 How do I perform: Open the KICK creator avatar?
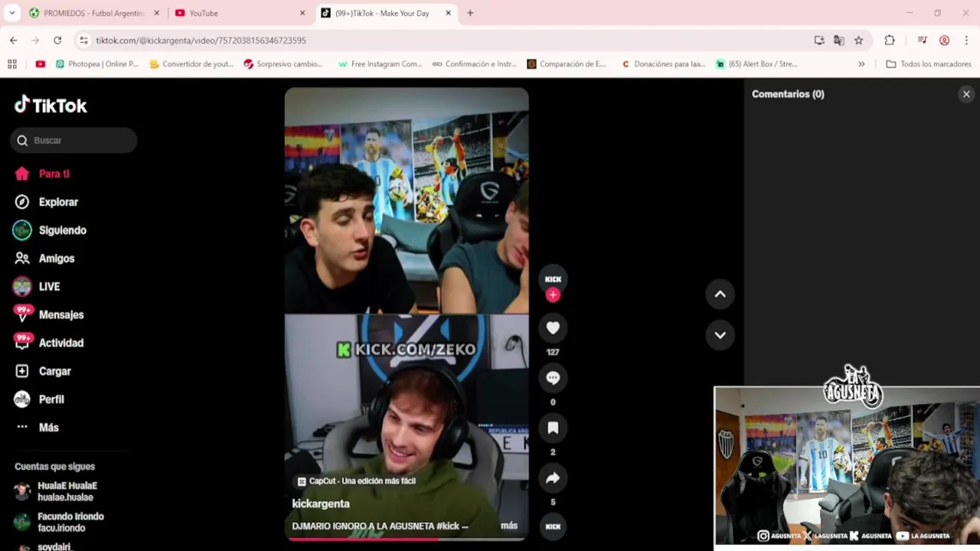(553, 279)
